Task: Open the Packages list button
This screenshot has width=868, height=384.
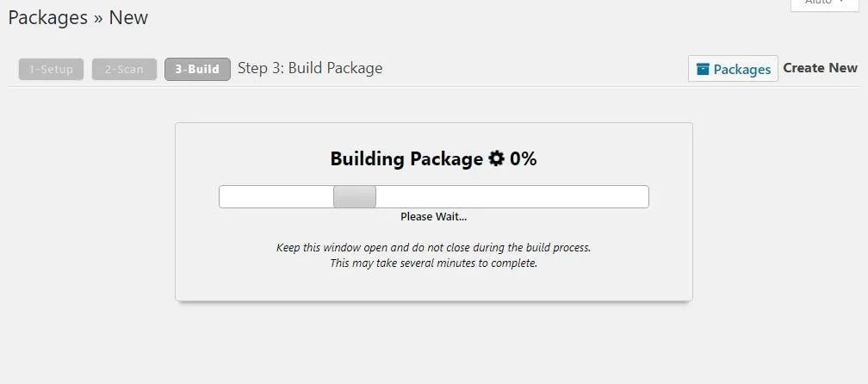Action: click(733, 69)
